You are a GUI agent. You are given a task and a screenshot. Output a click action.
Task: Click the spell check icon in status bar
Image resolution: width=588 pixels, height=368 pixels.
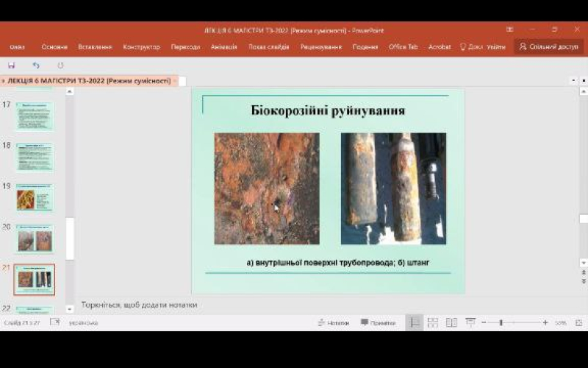54,322
